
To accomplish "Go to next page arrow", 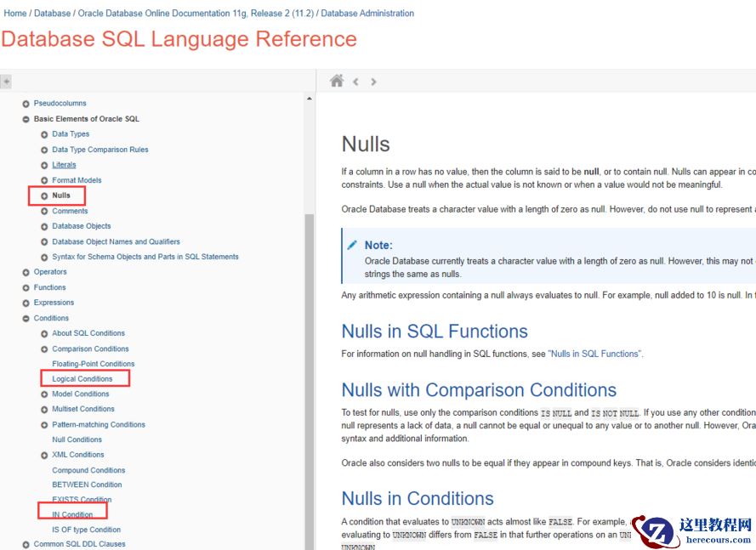I will pos(373,82).
